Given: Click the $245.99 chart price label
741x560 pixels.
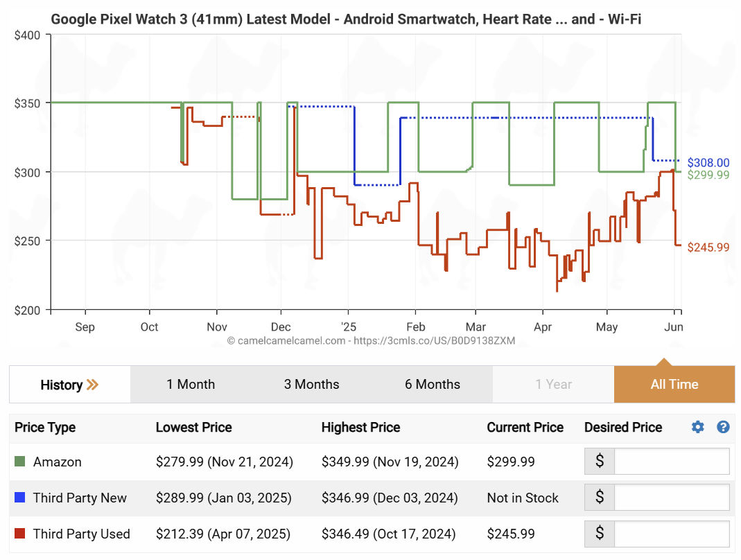Looking at the screenshot, I should click(708, 247).
